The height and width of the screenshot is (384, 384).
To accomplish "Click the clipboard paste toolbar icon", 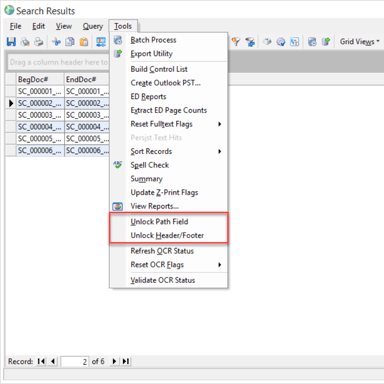I will [x=84, y=42].
